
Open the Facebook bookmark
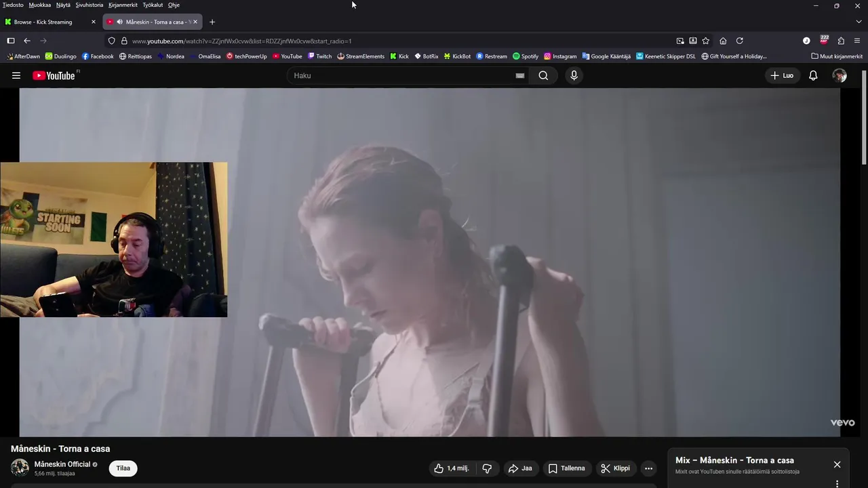(x=98, y=56)
